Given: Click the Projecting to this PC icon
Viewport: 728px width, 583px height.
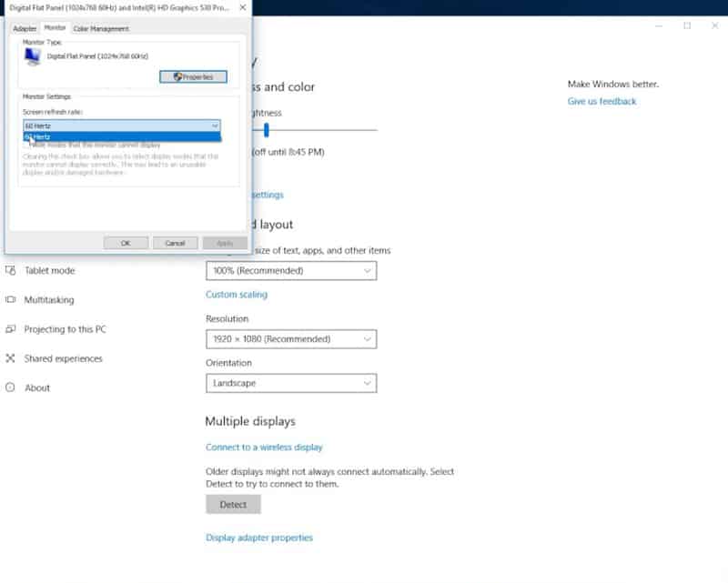Looking at the screenshot, I should (11, 329).
